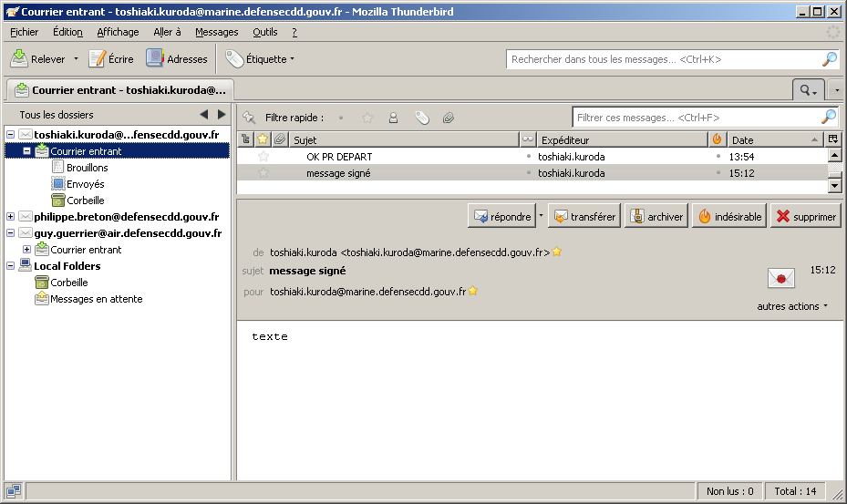Open the Affichage menu
This screenshot has height=504, width=847.
tap(118, 32)
